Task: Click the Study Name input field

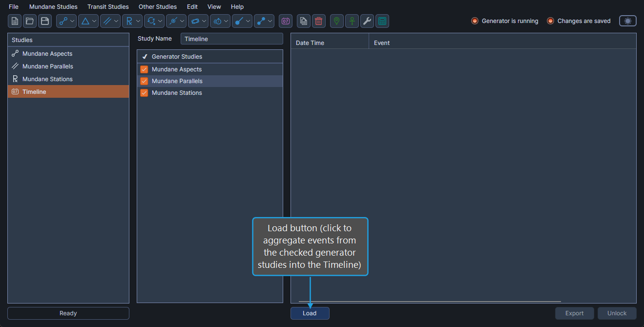Action: 232,39
